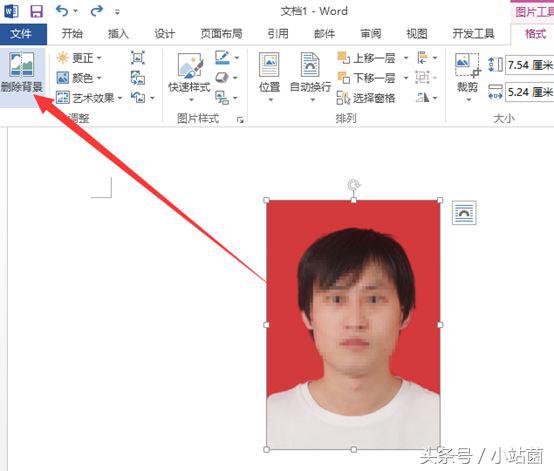554x471 pixels.
Task: Open the Wrap Text (自动换行) menu
Action: 311,77
